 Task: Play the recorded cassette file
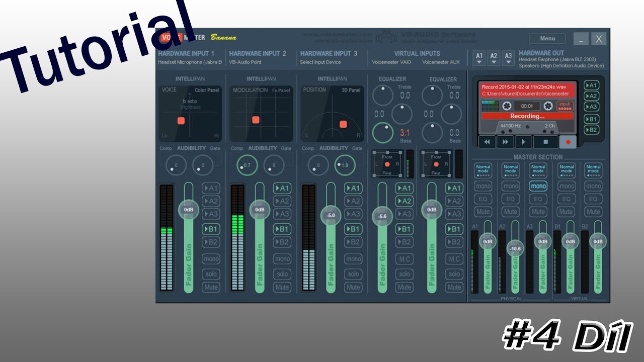[523, 142]
